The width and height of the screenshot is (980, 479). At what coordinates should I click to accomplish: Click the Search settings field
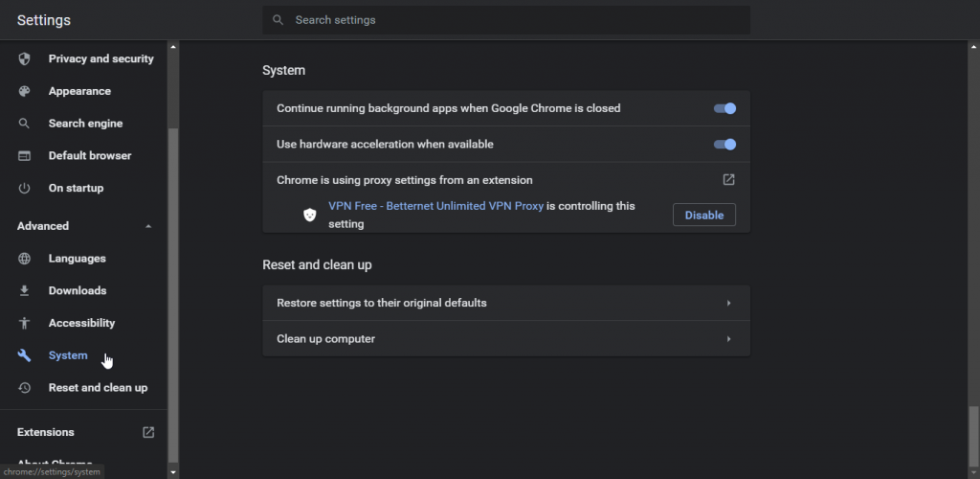[x=506, y=20]
